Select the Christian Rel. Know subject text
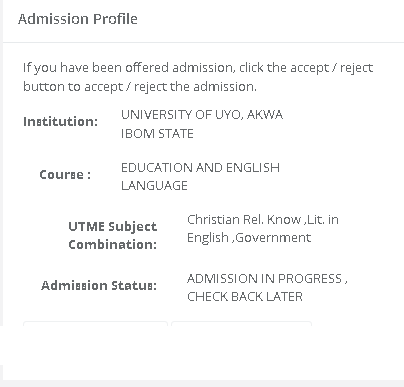 pyautogui.click(x=244, y=220)
